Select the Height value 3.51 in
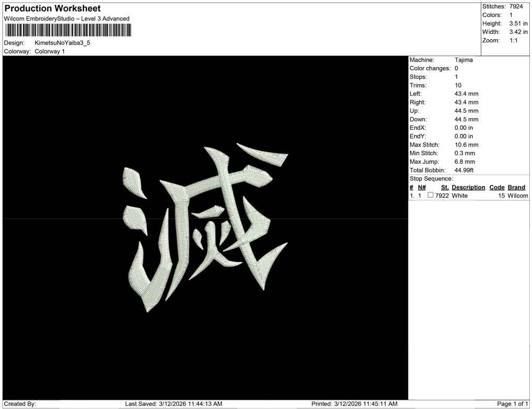 (519, 24)
